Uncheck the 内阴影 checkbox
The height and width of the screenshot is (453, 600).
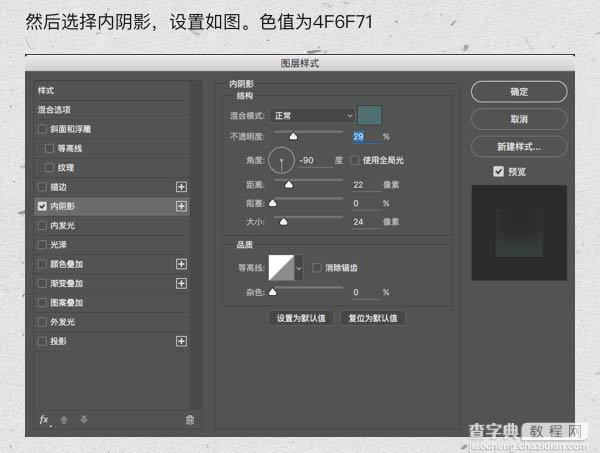[42, 206]
